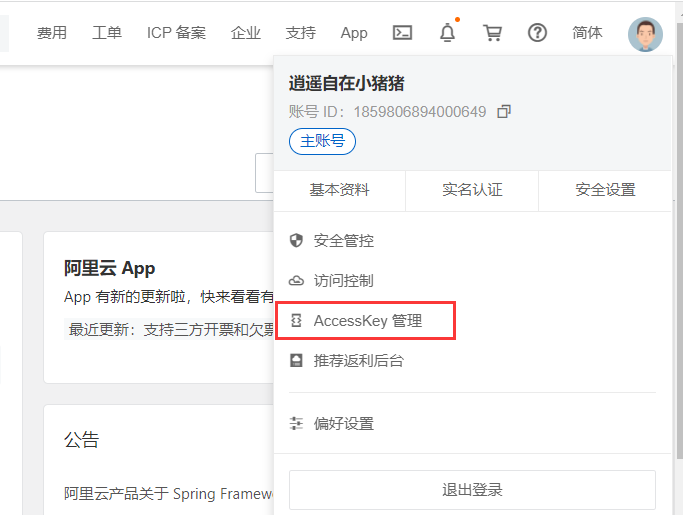Open the Cloud Shell terminal icon
This screenshot has height=515, width=683.
(x=402, y=33)
